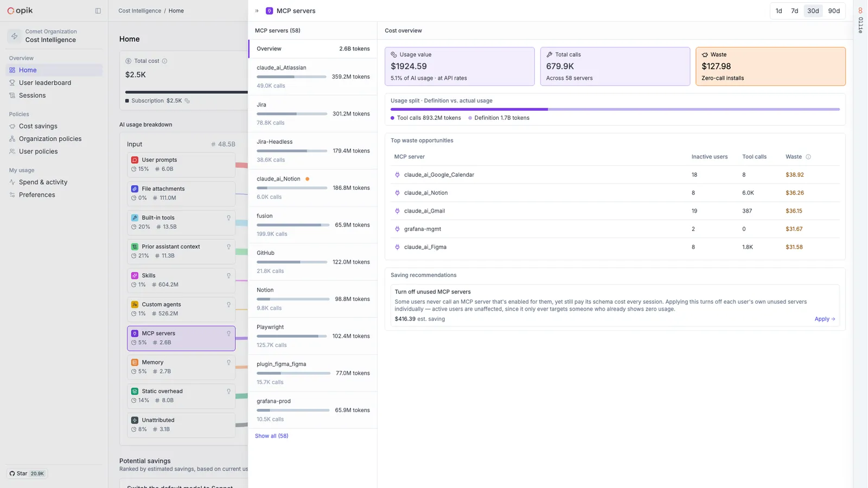Viewport: 868px width, 488px height.
Task: Select the 90d time range
Action: tap(834, 11)
